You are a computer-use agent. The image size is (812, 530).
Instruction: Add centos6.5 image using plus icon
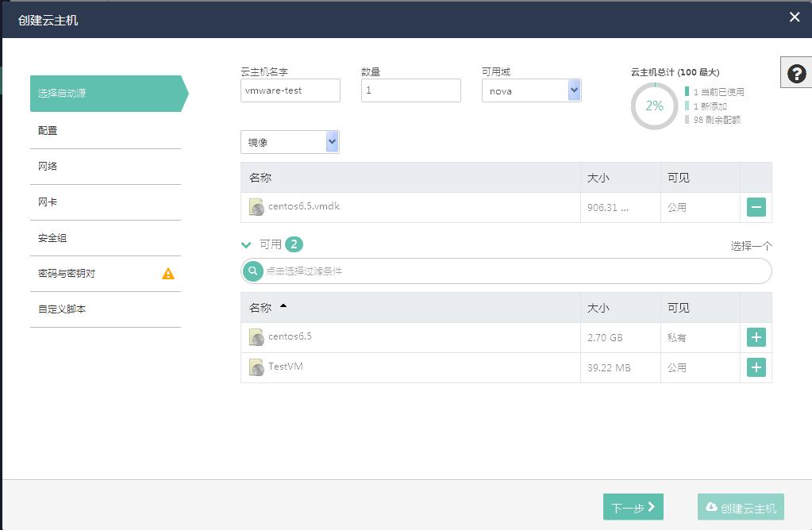click(756, 338)
